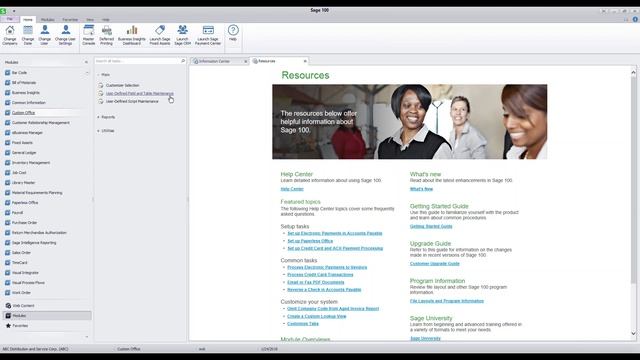Launch Sage CRM
This screenshot has height=360, width=640.
click(x=182, y=34)
